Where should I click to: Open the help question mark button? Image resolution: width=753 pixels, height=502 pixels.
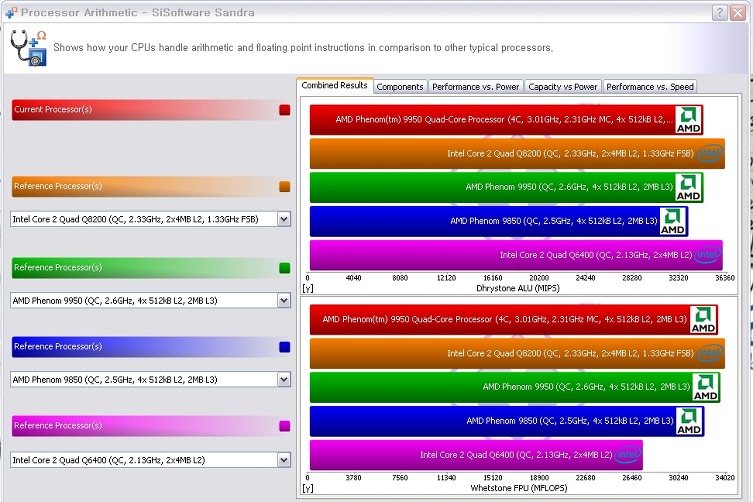[x=719, y=12]
